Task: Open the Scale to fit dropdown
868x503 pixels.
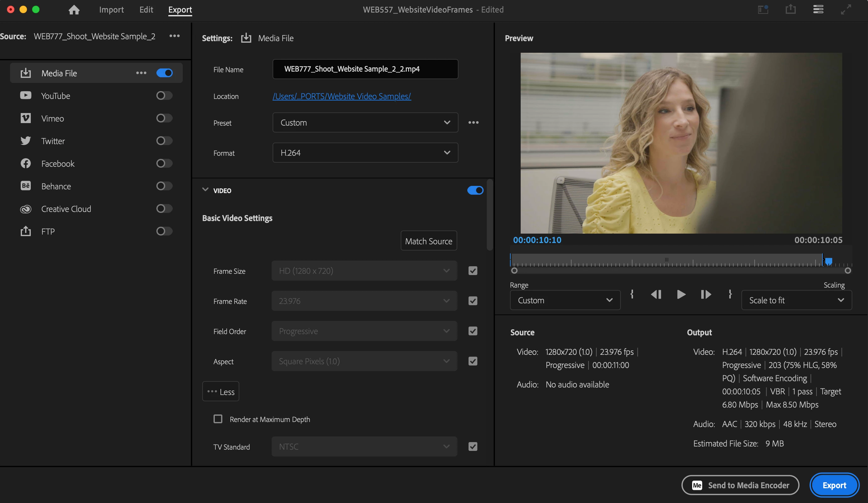Action: tap(796, 300)
